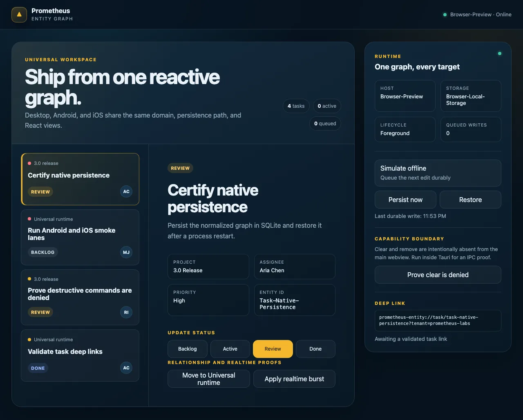Click the 0 active counter pill
523x420 pixels.
(x=327, y=106)
